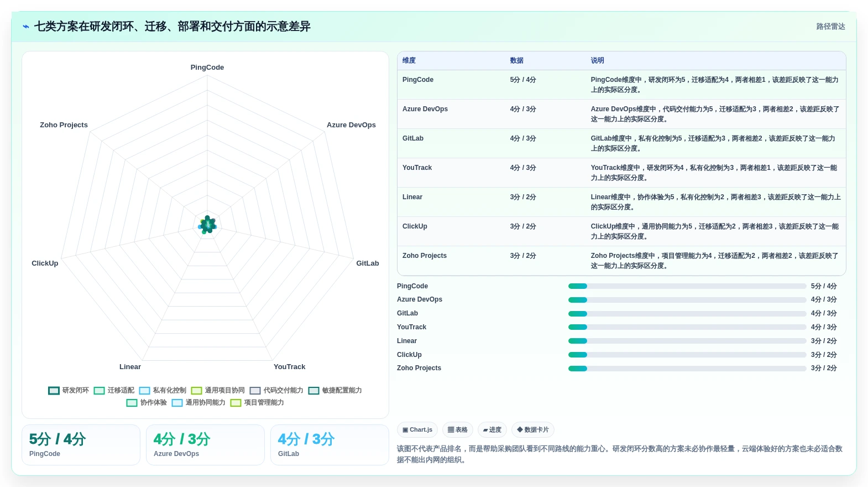This screenshot has height=487, width=868.
Task: Click the 路径雷达 label in header
Action: click(830, 27)
